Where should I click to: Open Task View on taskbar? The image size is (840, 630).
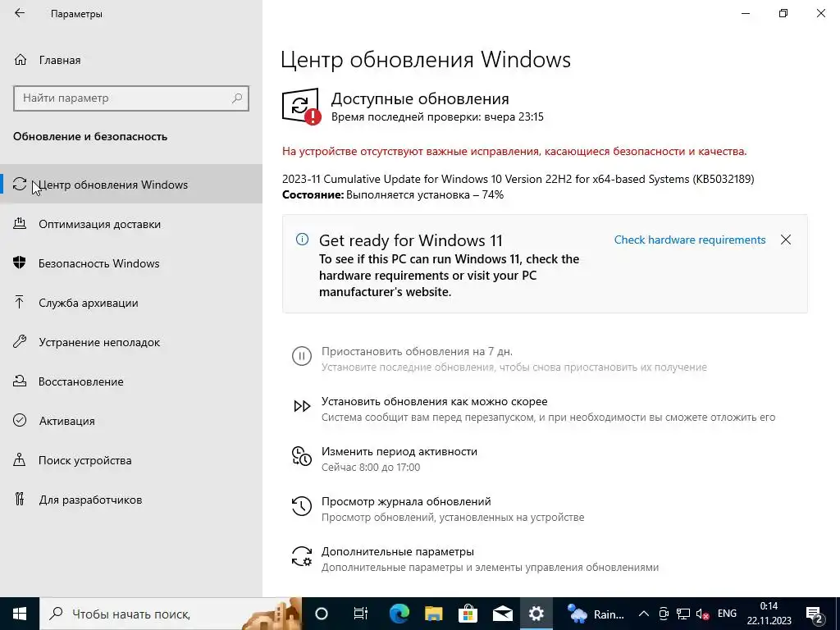pos(360,614)
